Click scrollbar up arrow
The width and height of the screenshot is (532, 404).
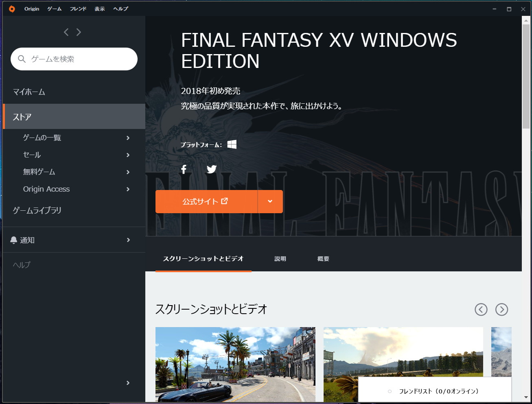[526, 20]
